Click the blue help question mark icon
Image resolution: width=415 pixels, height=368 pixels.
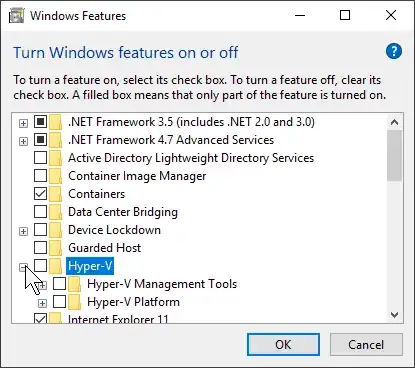tap(394, 51)
